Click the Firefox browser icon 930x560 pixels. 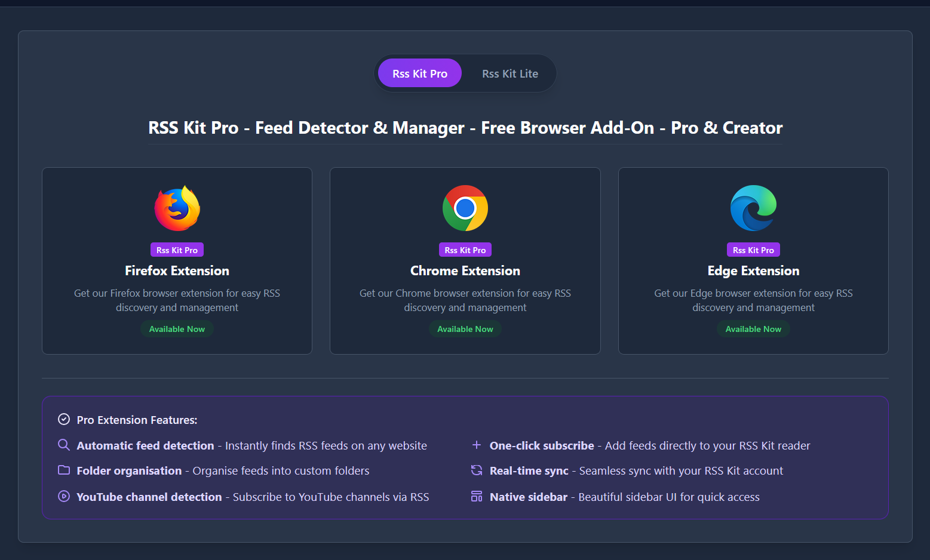177,208
